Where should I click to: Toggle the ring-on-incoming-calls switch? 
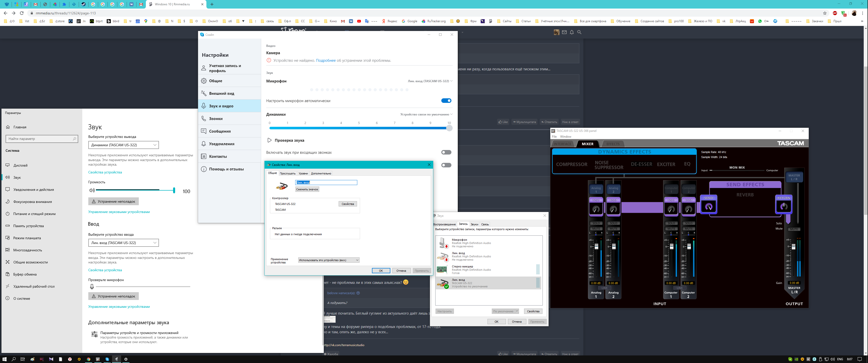[x=446, y=153]
